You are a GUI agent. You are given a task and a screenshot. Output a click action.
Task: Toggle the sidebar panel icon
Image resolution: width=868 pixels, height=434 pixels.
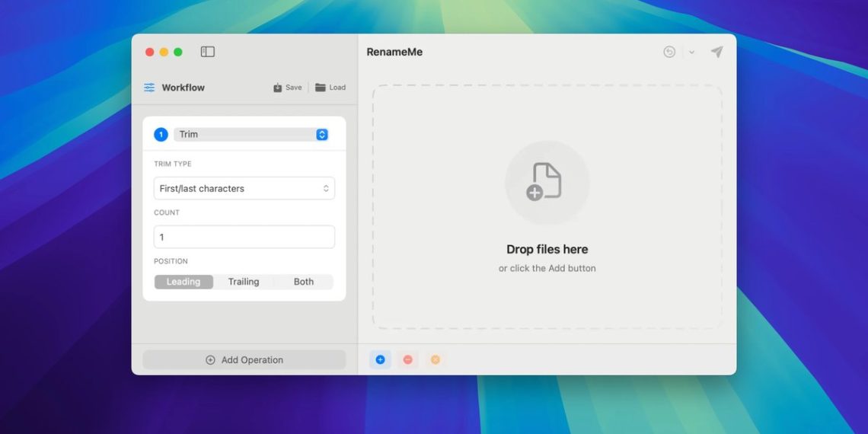pyautogui.click(x=207, y=52)
